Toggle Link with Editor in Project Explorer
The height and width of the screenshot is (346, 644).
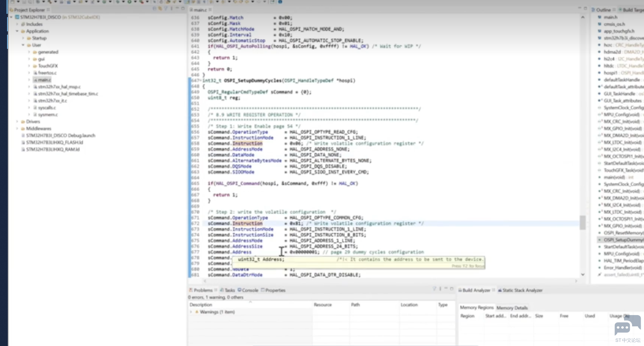[x=160, y=9]
